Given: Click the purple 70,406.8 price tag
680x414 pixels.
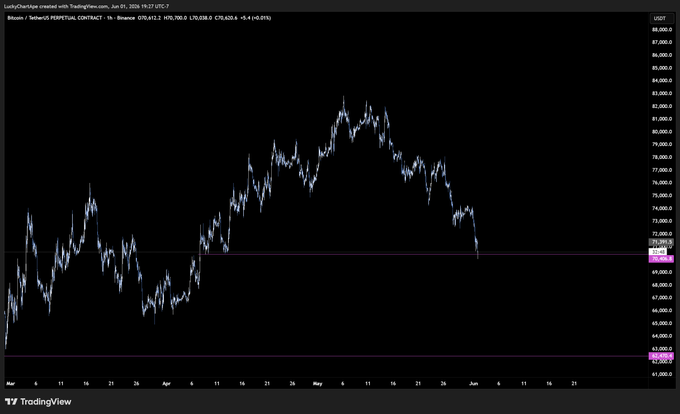Looking at the screenshot, I should point(661,259).
